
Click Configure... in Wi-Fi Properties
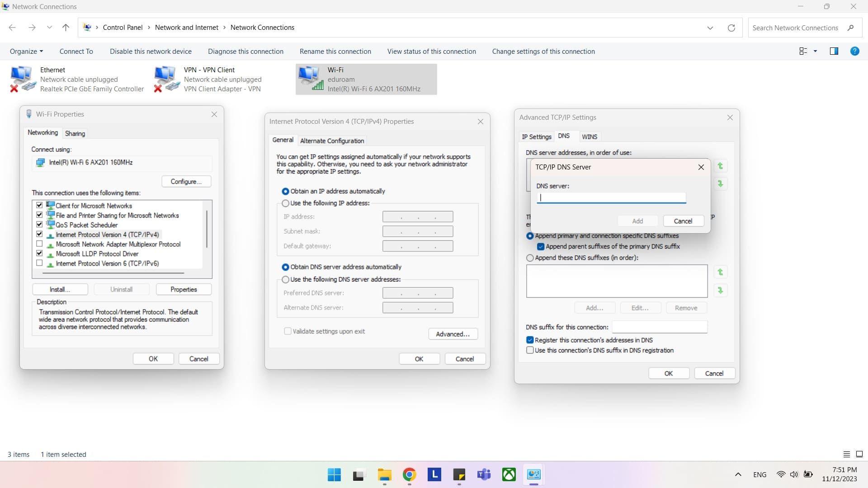tap(186, 181)
